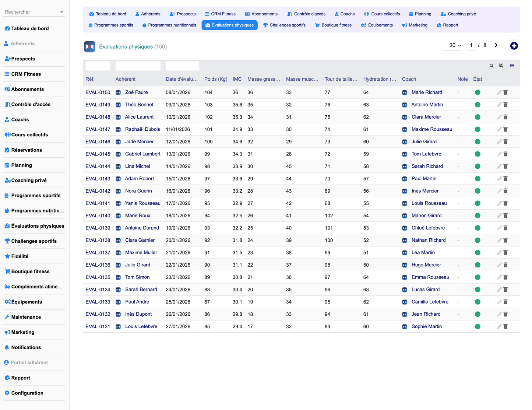
Task: Click the Réf. filter input field
Action: tap(98, 66)
